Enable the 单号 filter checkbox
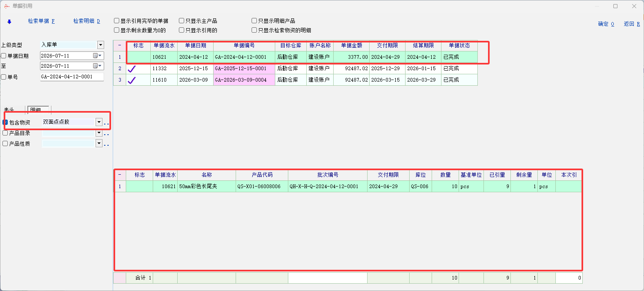 pos(4,77)
